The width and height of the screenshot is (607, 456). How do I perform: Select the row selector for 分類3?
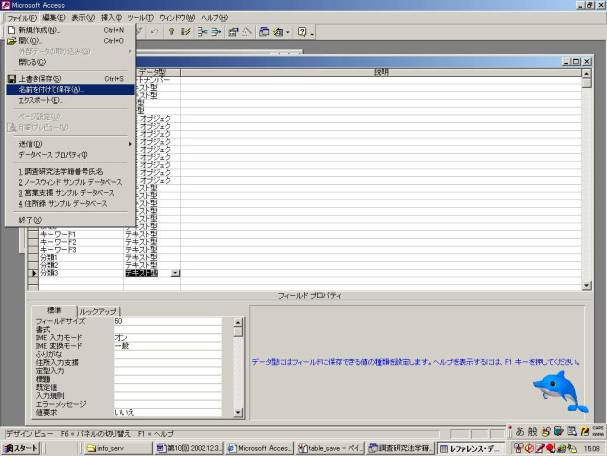(x=33, y=273)
